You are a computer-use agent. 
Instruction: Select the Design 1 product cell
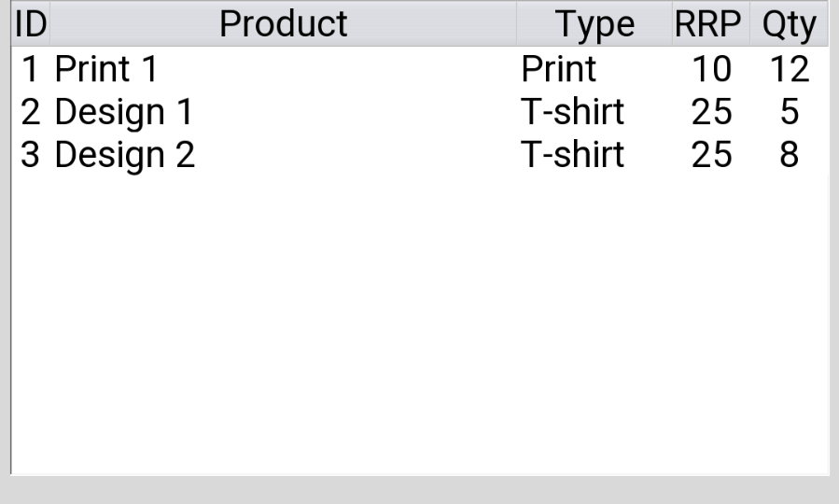point(123,112)
